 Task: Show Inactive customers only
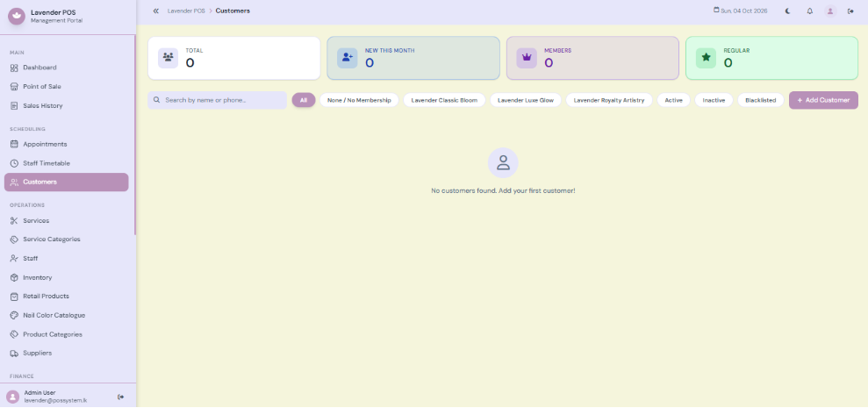pyautogui.click(x=714, y=100)
